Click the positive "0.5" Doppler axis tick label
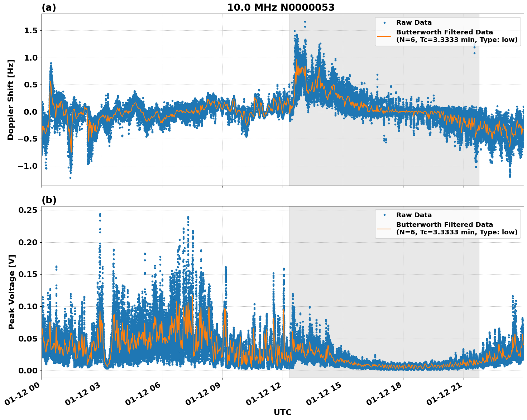 (31, 85)
